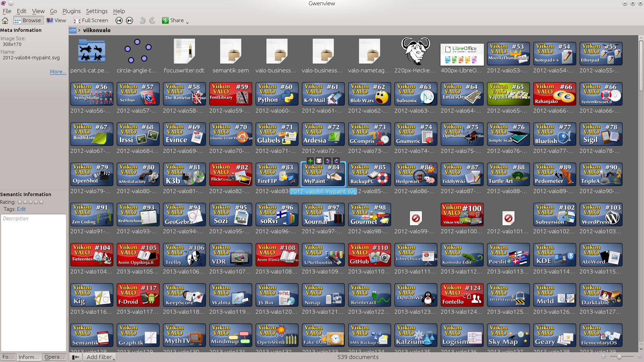The width and height of the screenshot is (644, 362).
Task: Select the GitHub #110 thumbnail
Action: [x=369, y=255]
